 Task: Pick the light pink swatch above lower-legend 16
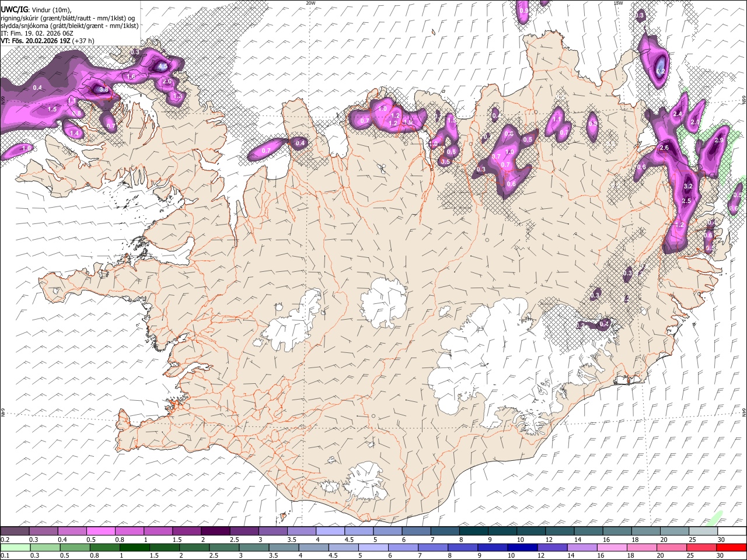tap(612, 548)
